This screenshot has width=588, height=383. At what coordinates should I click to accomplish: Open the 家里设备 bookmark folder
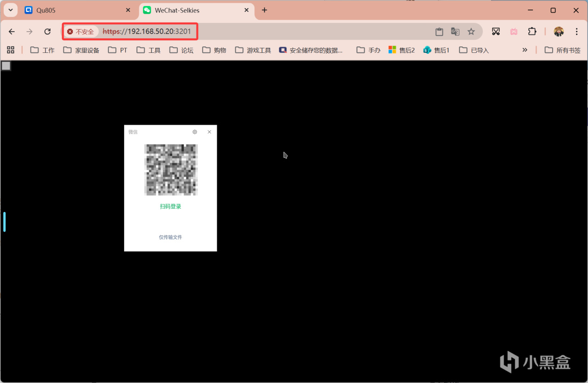pyautogui.click(x=81, y=50)
